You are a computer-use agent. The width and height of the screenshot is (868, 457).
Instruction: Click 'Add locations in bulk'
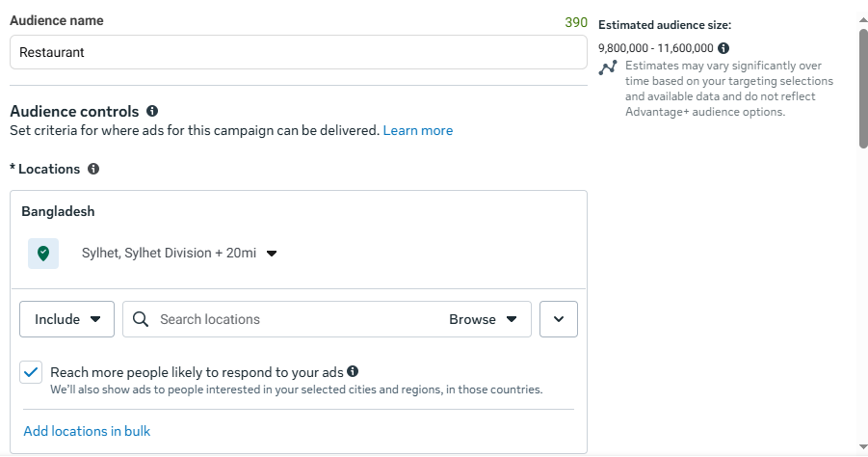[87, 431]
